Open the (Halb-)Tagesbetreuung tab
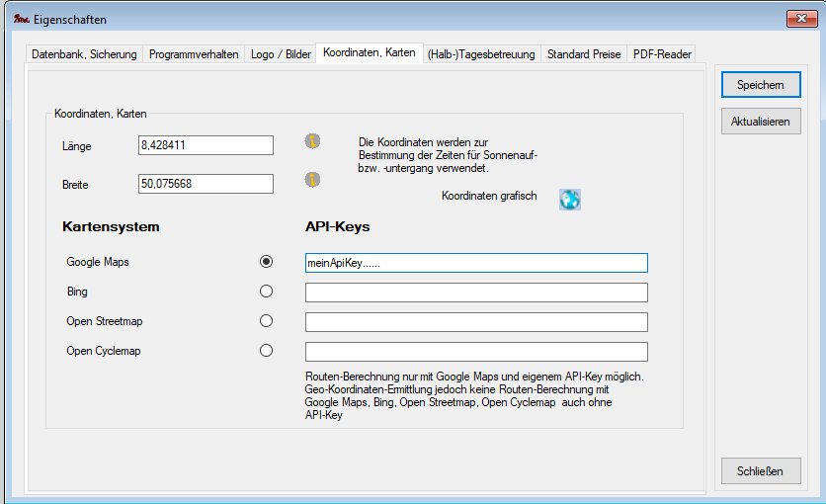This screenshot has width=826, height=504. (481, 54)
